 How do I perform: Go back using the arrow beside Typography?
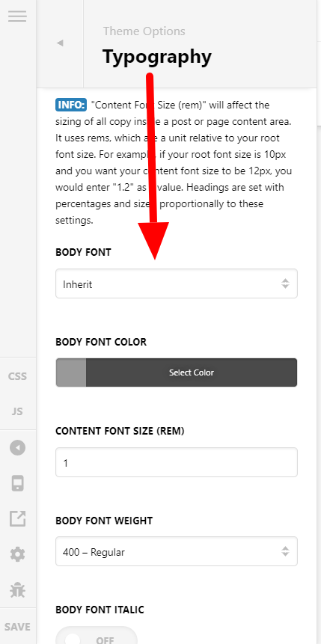pyautogui.click(x=60, y=43)
